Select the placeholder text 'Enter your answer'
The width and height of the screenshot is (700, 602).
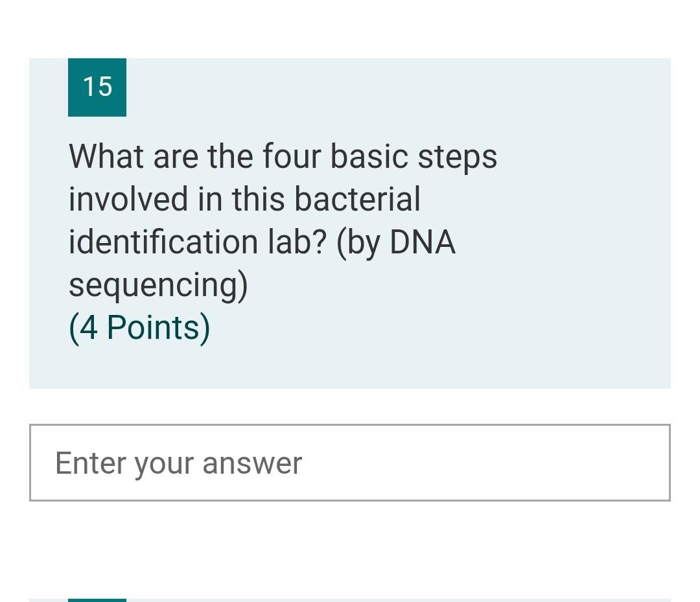coord(178,463)
